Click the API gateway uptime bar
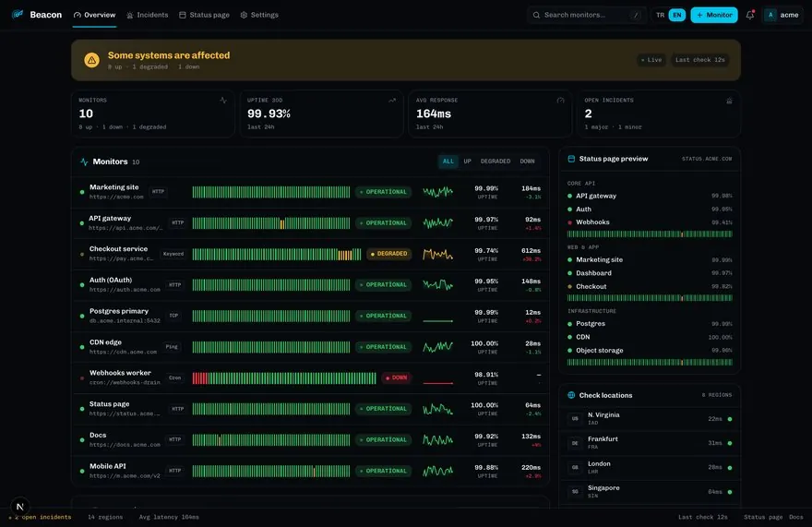This screenshot has width=812, height=527. pyautogui.click(x=271, y=222)
